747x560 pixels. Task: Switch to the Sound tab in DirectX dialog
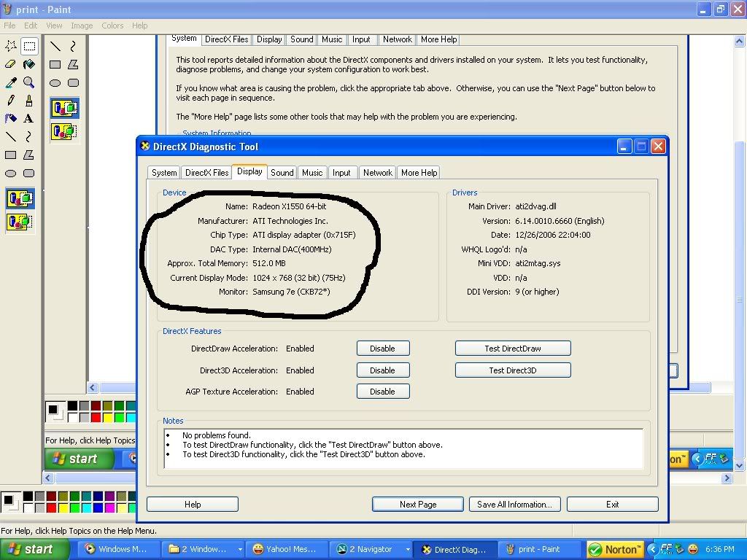click(x=282, y=173)
